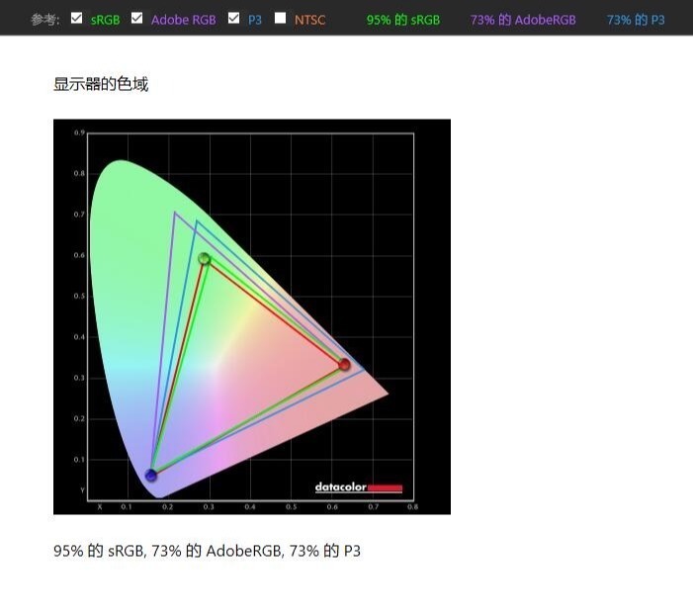Uncheck the sRGB reference checkbox
This screenshot has height=616, width=693.
[x=77, y=18]
